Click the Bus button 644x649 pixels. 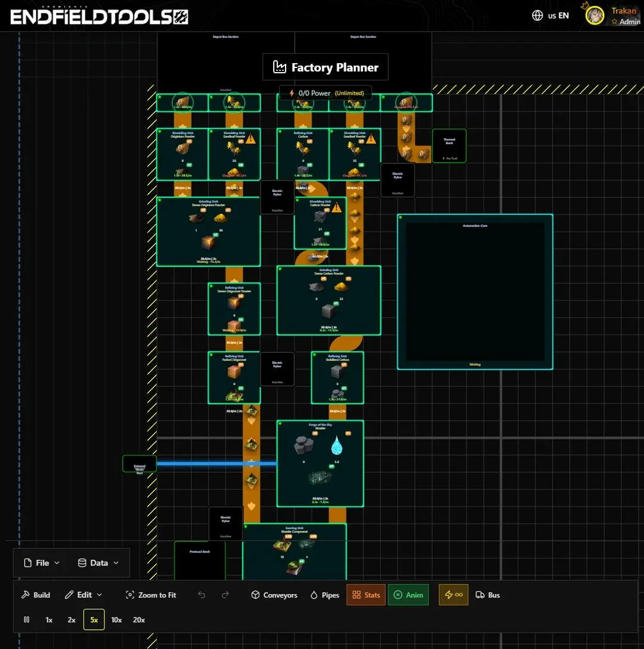488,595
